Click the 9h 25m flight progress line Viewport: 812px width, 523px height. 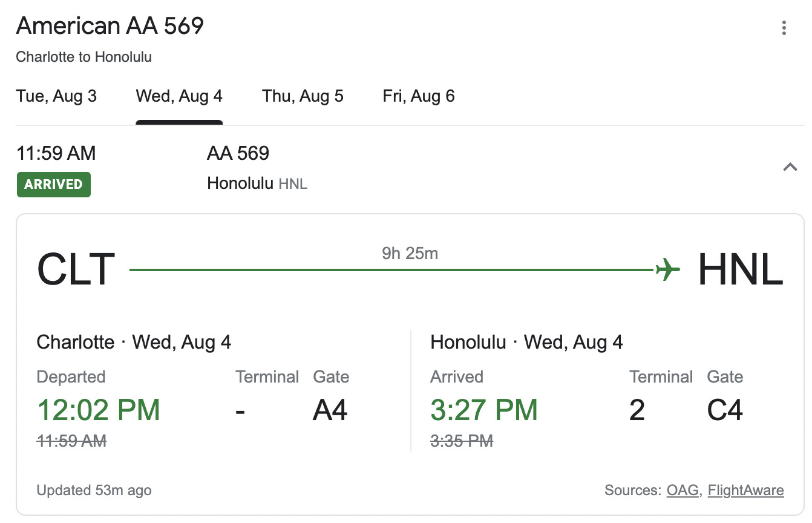tap(392, 269)
